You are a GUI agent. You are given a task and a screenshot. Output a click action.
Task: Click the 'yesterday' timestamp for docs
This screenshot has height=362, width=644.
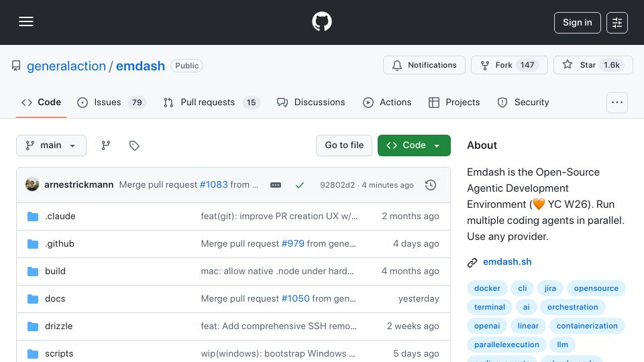point(419,299)
